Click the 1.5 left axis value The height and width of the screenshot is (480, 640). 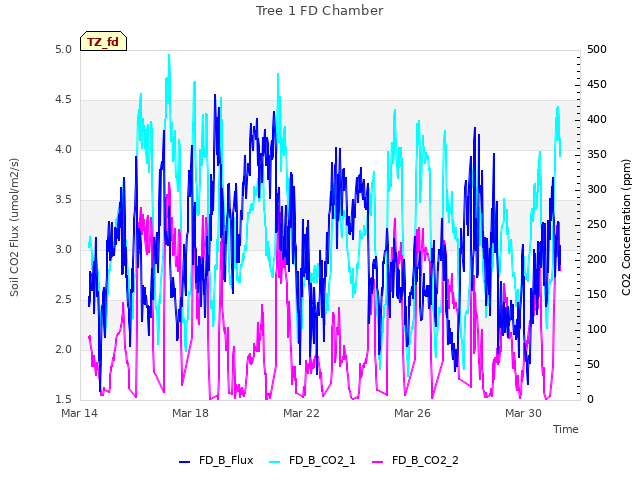[63, 399]
